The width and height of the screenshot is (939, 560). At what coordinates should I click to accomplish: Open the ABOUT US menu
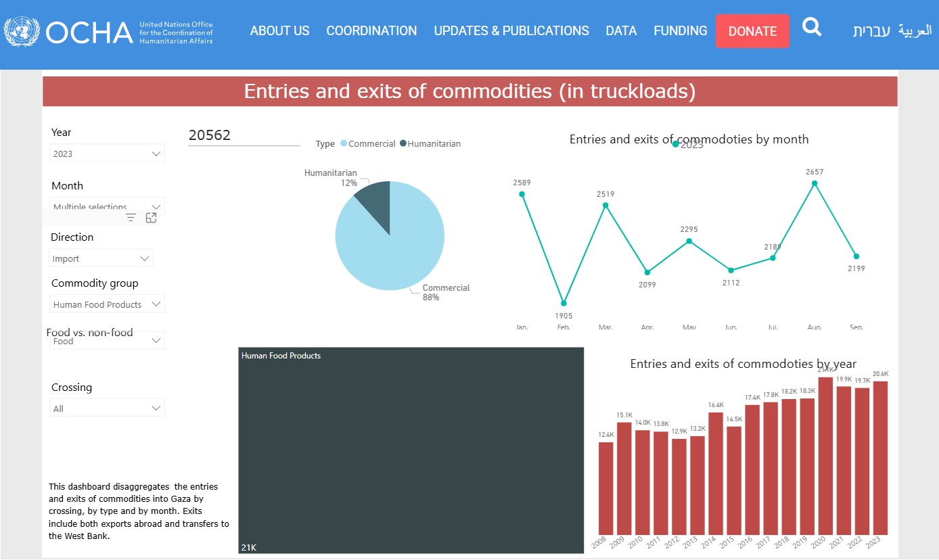click(279, 31)
